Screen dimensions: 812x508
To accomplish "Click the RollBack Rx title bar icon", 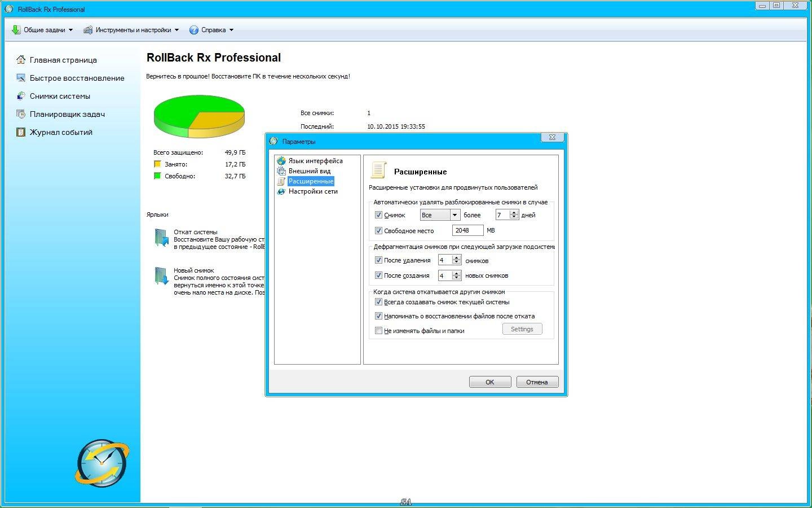I will [x=9, y=9].
